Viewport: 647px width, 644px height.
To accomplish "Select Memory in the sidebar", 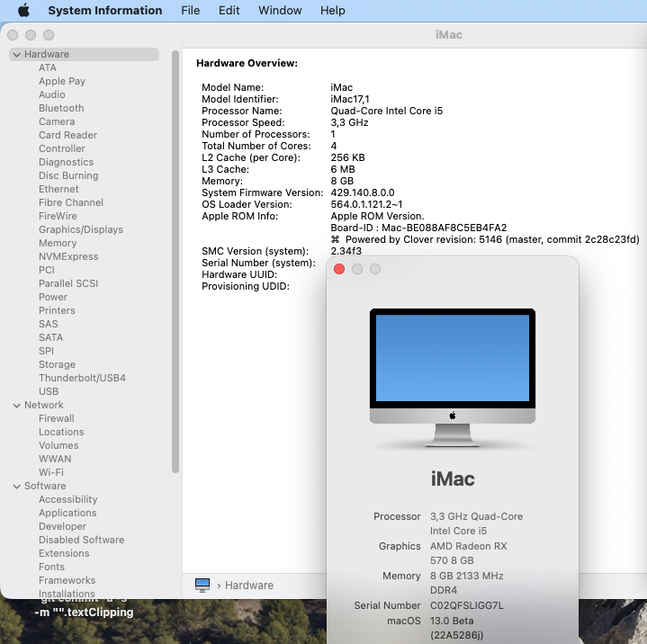I will click(58, 243).
